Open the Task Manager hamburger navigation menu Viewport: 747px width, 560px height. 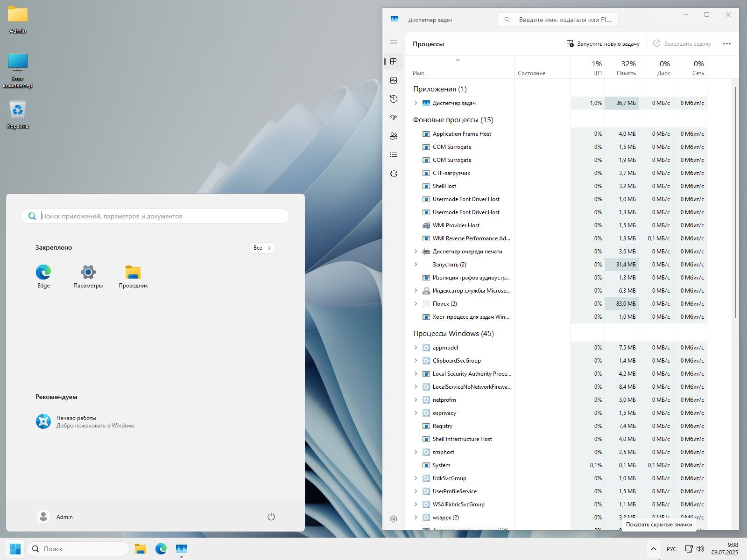click(394, 43)
